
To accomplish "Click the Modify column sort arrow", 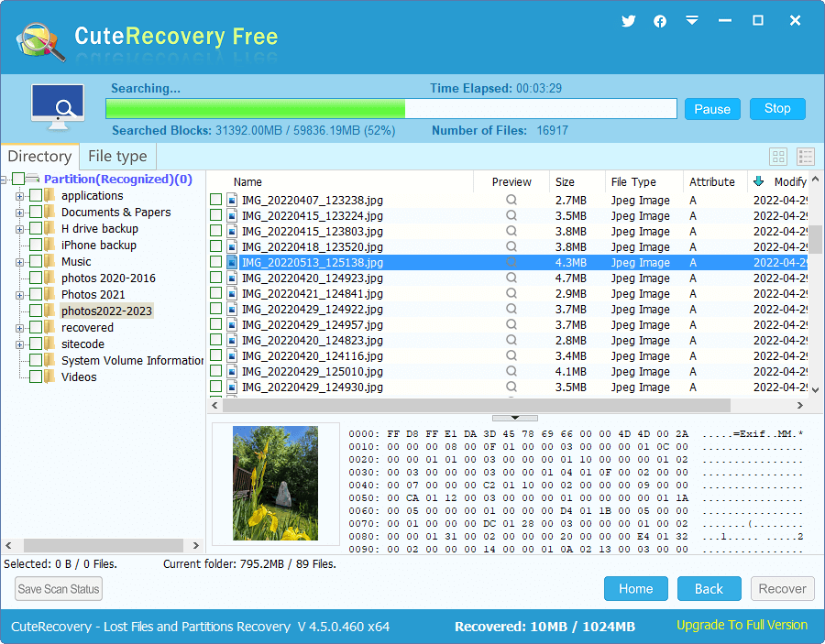I will [759, 181].
